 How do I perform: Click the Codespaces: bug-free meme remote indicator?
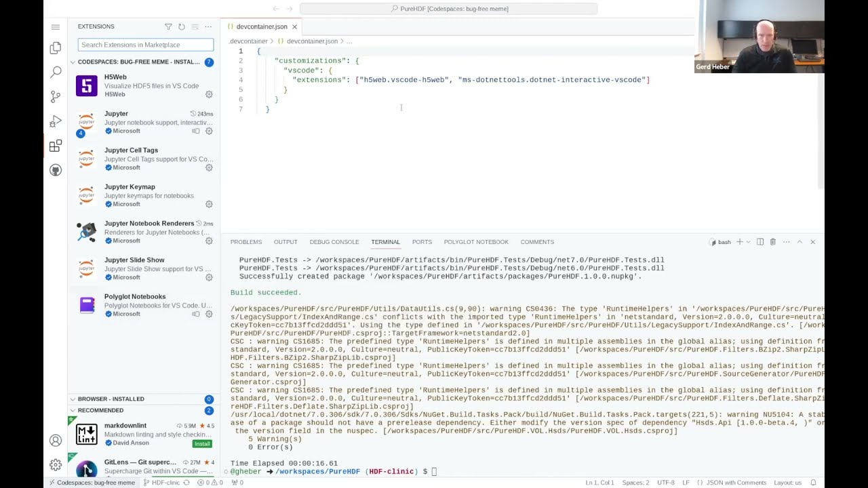[90, 483]
